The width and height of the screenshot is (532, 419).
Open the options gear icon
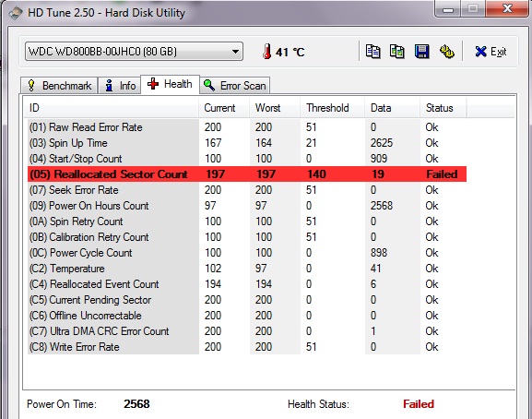click(x=447, y=52)
